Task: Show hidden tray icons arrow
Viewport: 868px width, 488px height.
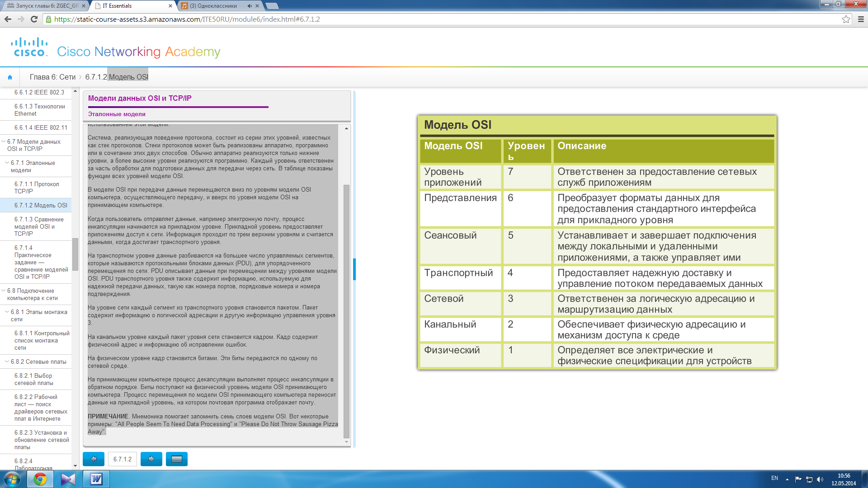Action: (x=787, y=479)
